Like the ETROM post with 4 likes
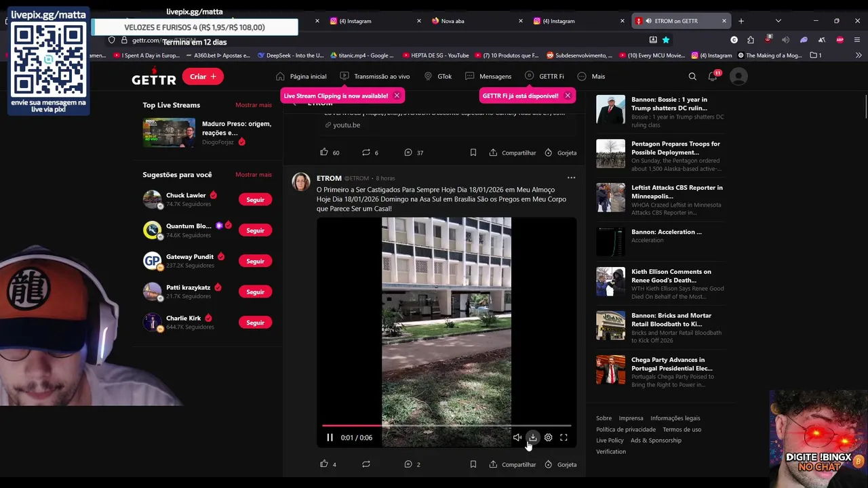The image size is (868, 488). tap(324, 464)
